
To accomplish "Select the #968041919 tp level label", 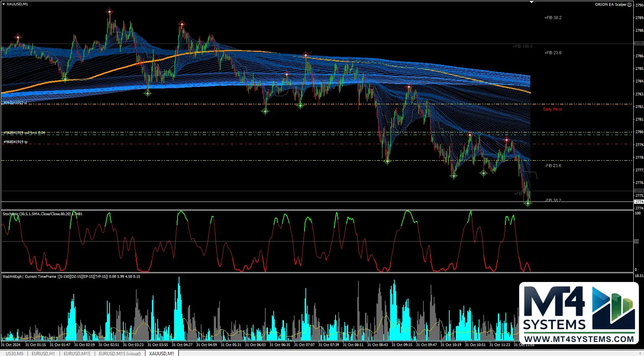I will pos(16,142).
